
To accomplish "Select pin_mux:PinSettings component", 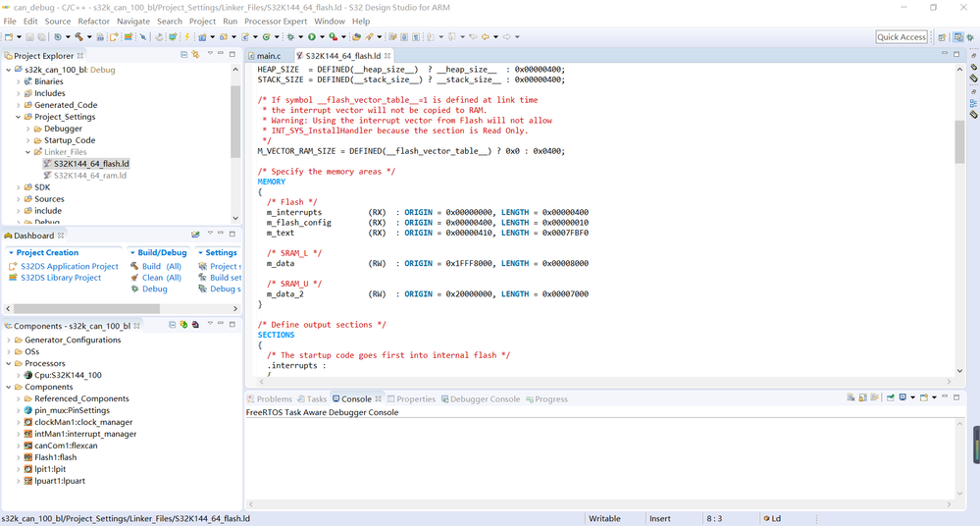I will (72, 410).
